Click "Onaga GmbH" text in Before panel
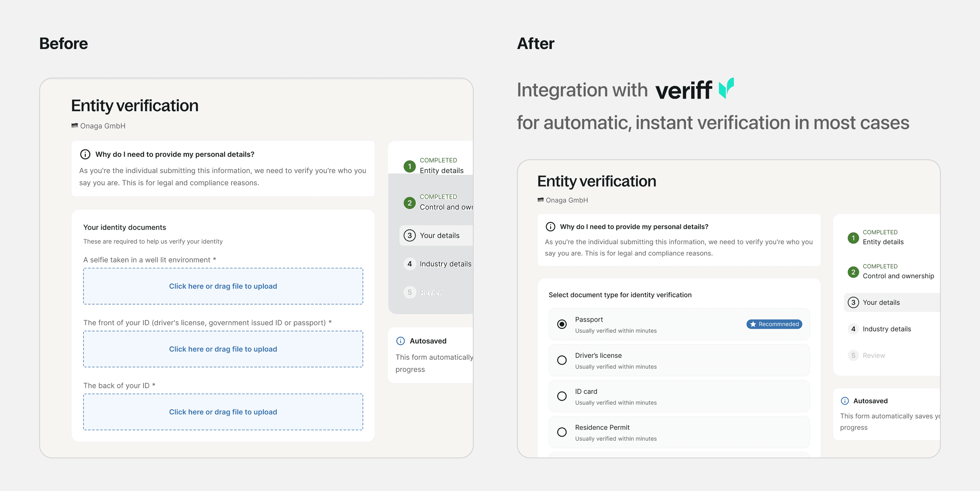 [x=103, y=126]
